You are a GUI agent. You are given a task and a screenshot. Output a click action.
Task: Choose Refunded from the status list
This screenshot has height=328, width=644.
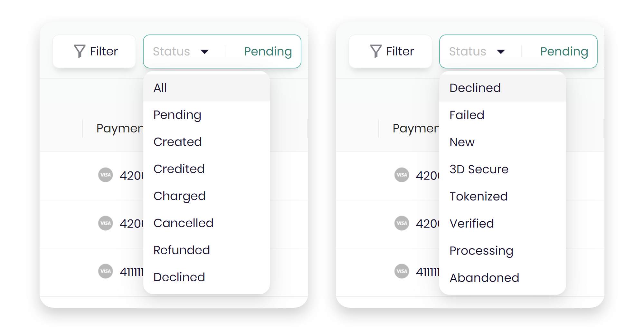tap(182, 250)
